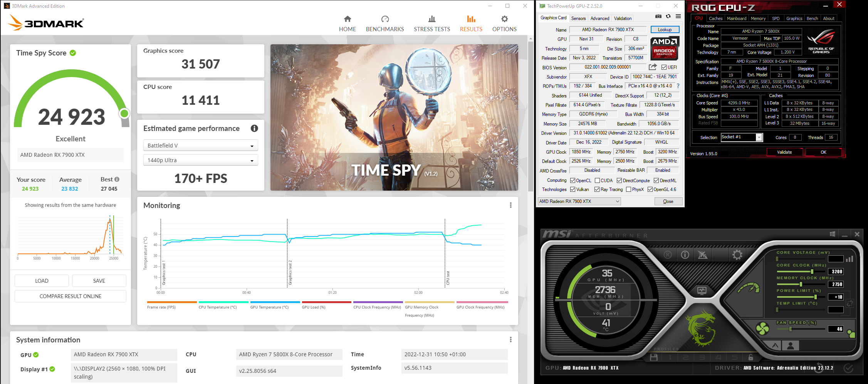Show info about the Best score
This screenshot has height=384, width=868.
117,179
